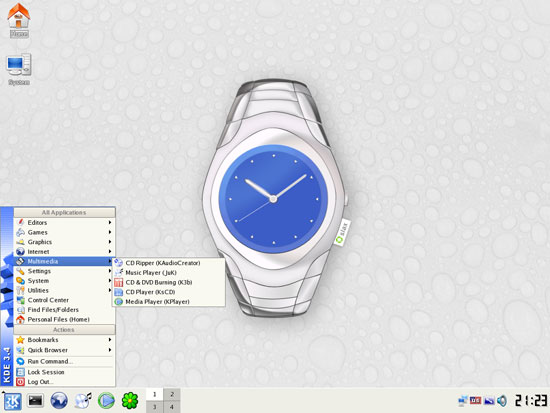Switch to virtual desktop 4
The image size is (550, 413).
pos(172,407)
